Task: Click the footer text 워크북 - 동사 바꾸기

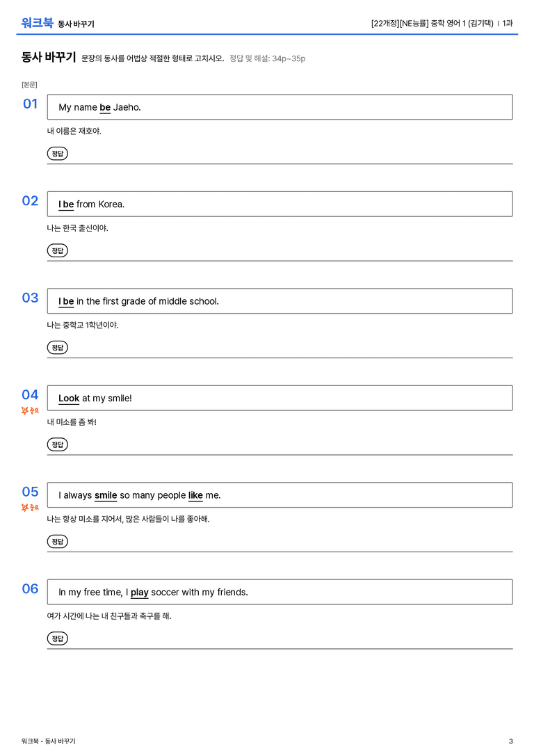Action: tap(48, 741)
